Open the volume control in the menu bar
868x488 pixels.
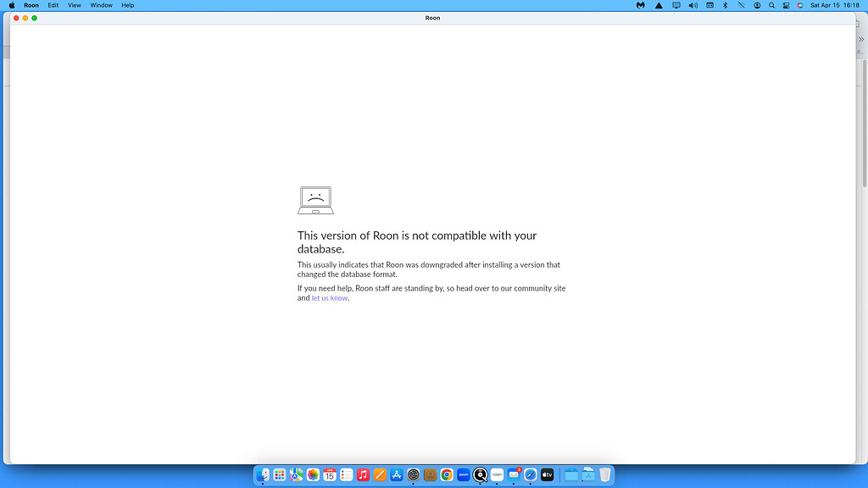pyautogui.click(x=693, y=5)
